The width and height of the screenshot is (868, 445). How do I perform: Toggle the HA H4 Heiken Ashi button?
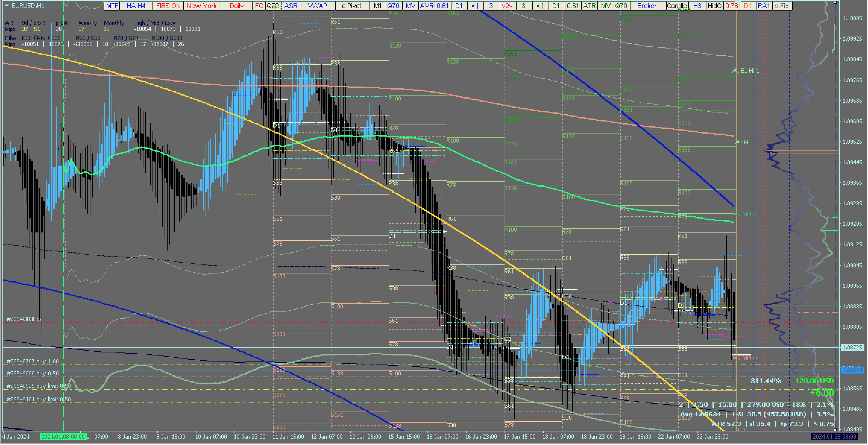136,6
